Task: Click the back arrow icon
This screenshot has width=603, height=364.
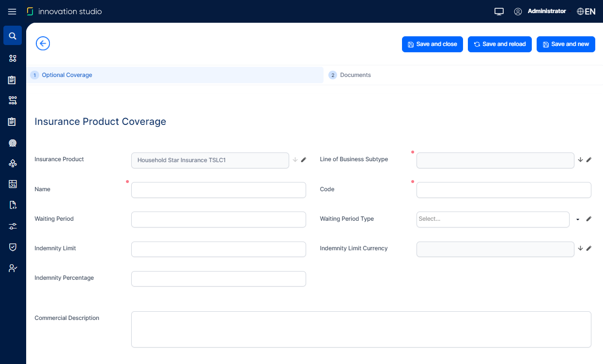Action: point(43,44)
